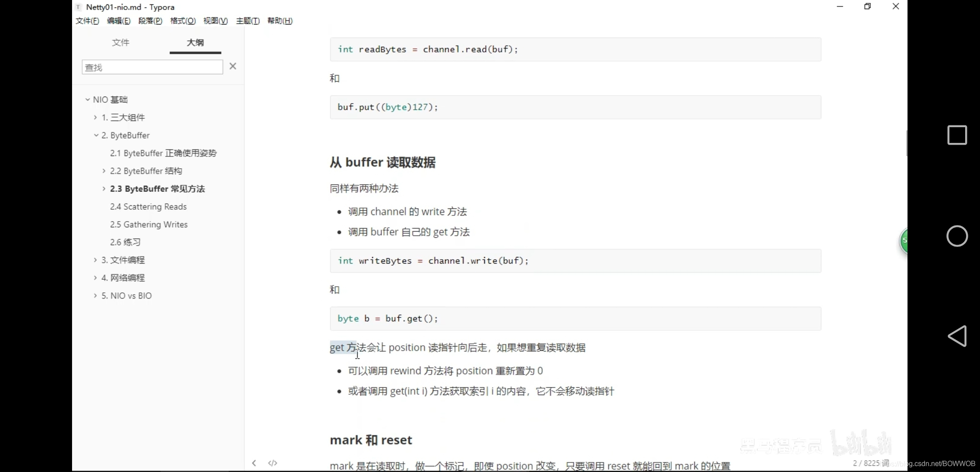Collapse the 4. 网络编程 tree node
This screenshot has width=980, height=472.
coord(96,278)
